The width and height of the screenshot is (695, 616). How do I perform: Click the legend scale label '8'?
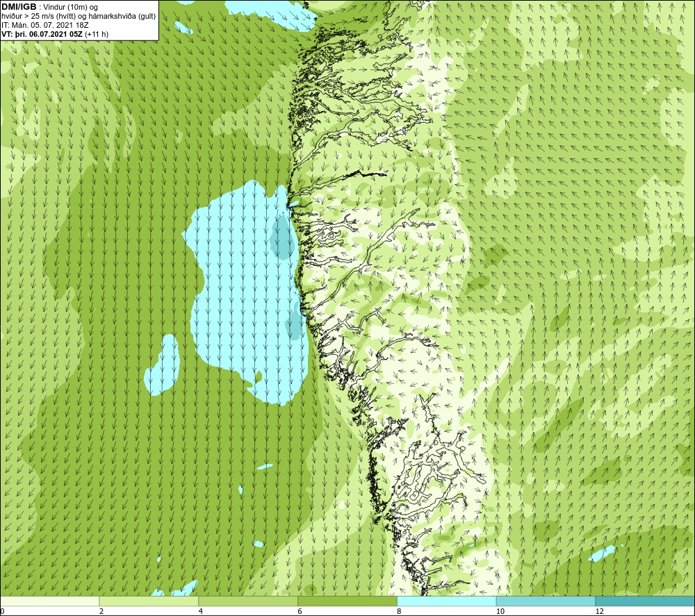tap(400, 611)
